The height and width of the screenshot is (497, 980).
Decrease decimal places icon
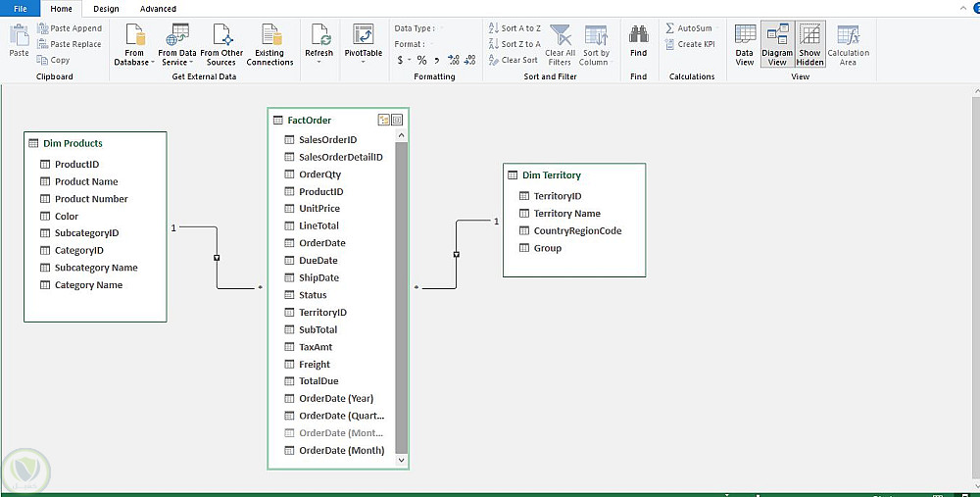[470, 60]
